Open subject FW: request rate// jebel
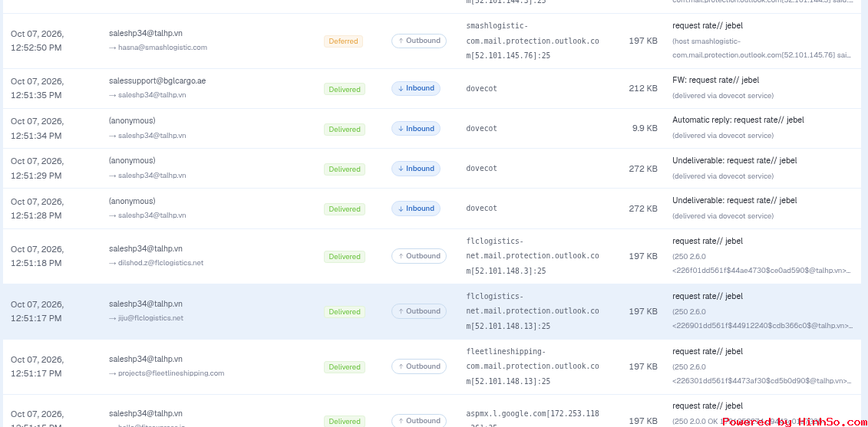Image resolution: width=868 pixels, height=427 pixels. tap(715, 80)
